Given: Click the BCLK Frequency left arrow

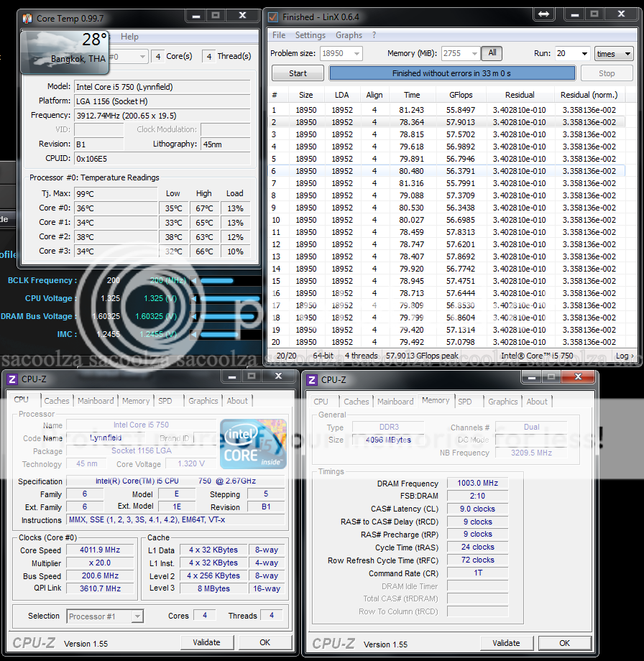Looking at the screenshot, I should point(193,281).
